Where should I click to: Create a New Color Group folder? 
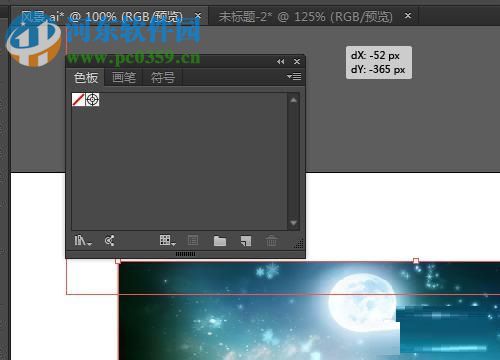click(220, 241)
